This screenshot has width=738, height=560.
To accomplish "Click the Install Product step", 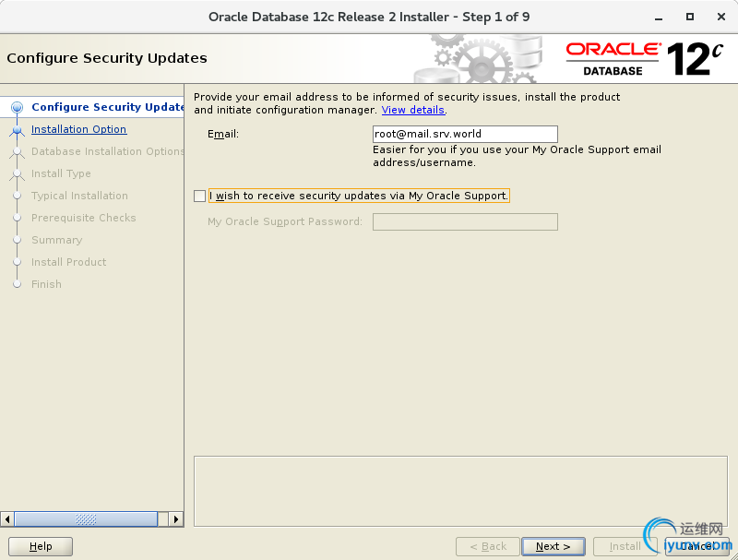I will [68, 262].
